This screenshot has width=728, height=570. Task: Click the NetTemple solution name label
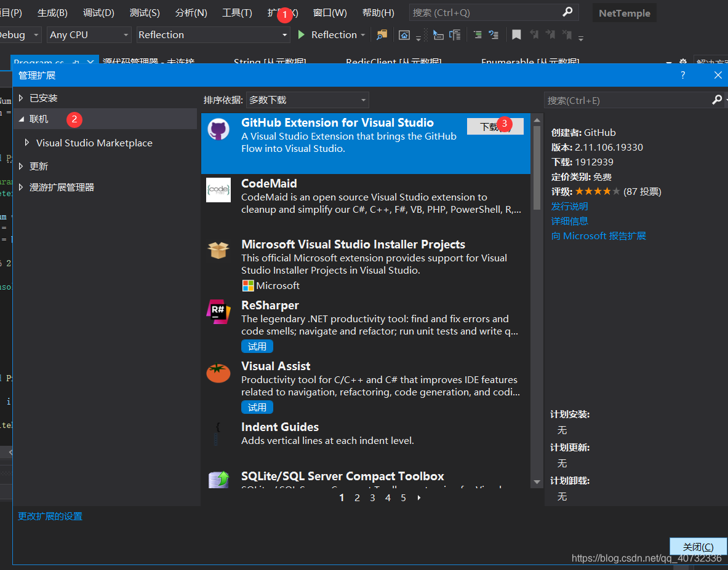click(x=625, y=13)
